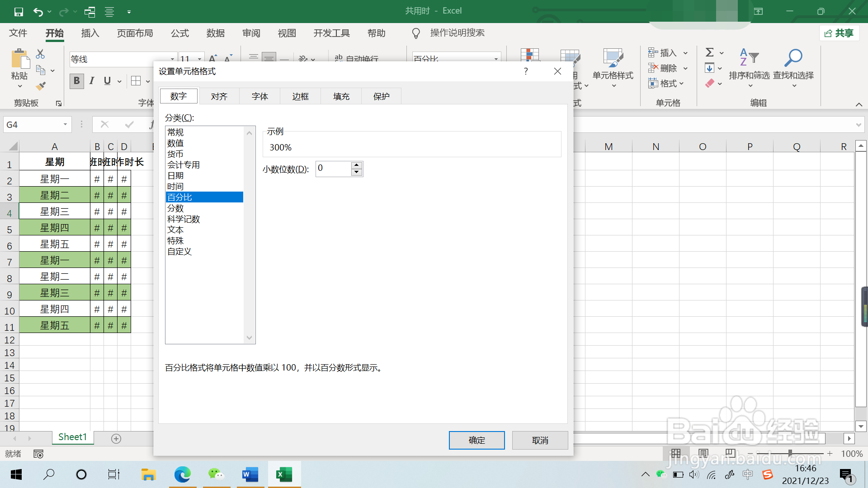
Task: Toggle Bold formatting button
Action: coord(76,81)
